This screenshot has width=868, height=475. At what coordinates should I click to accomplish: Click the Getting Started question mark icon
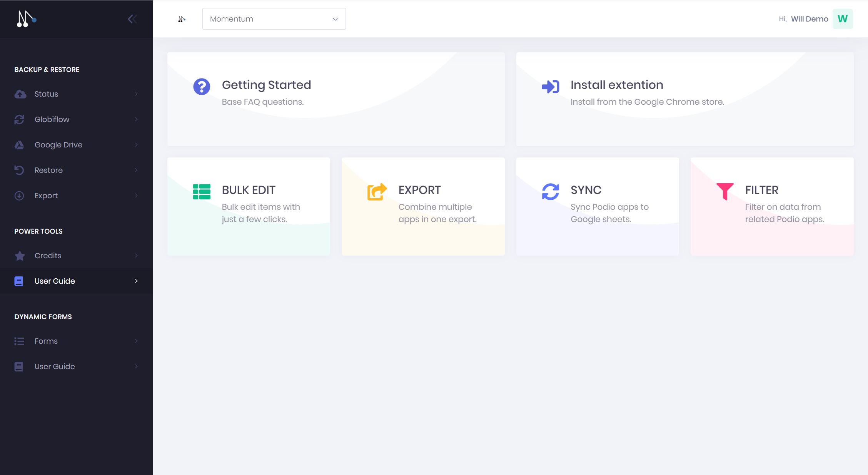pyautogui.click(x=202, y=87)
